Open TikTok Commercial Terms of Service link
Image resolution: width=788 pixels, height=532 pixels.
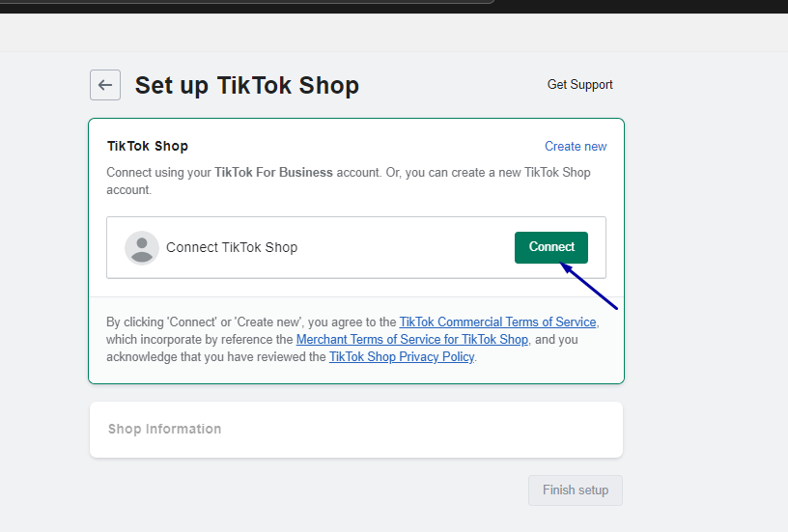[x=497, y=322]
